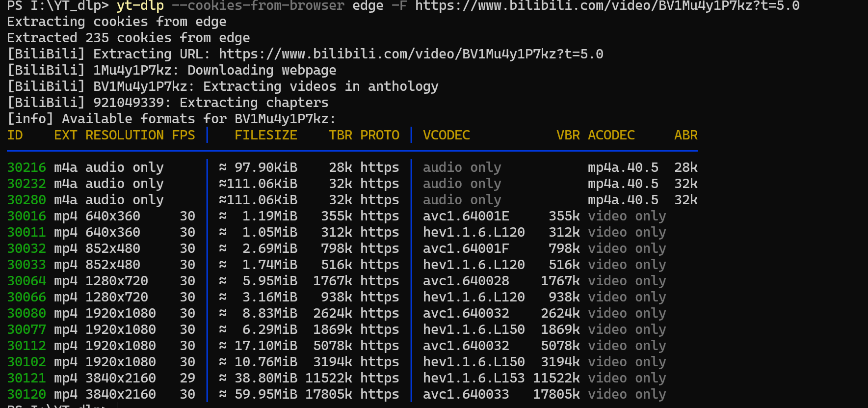Viewport: 868px width, 408px height.
Task: Select format ID 30077
Action: point(26,329)
